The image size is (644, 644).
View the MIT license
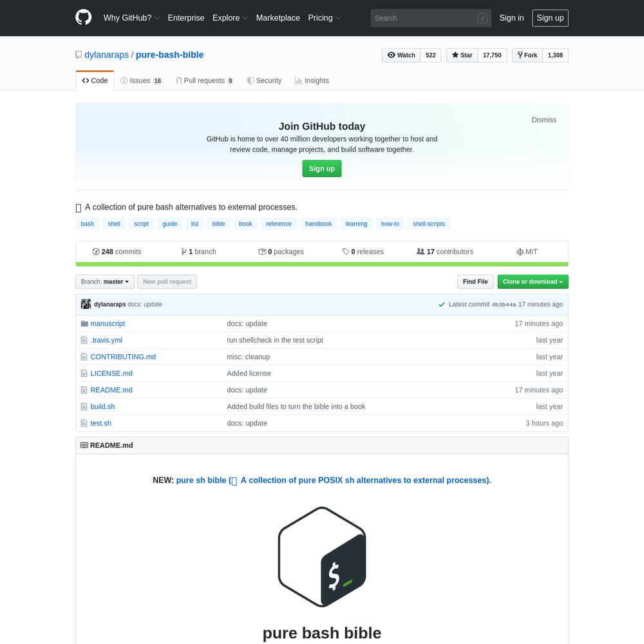[527, 251]
